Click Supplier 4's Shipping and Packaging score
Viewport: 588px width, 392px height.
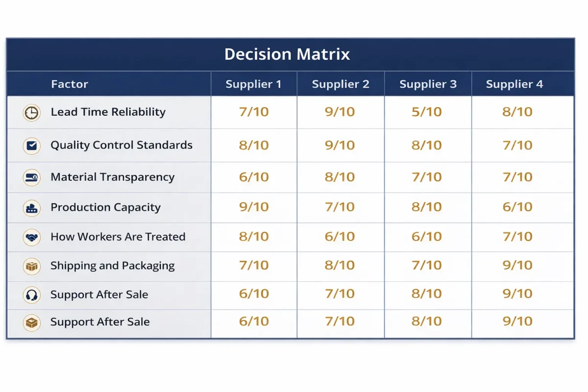[517, 266]
